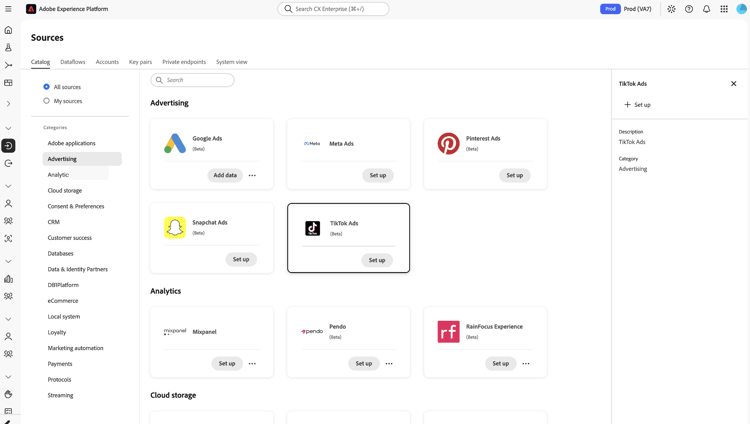The image size is (750, 424).
Task: Select the Consent & Preferences category
Action: point(76,206)
